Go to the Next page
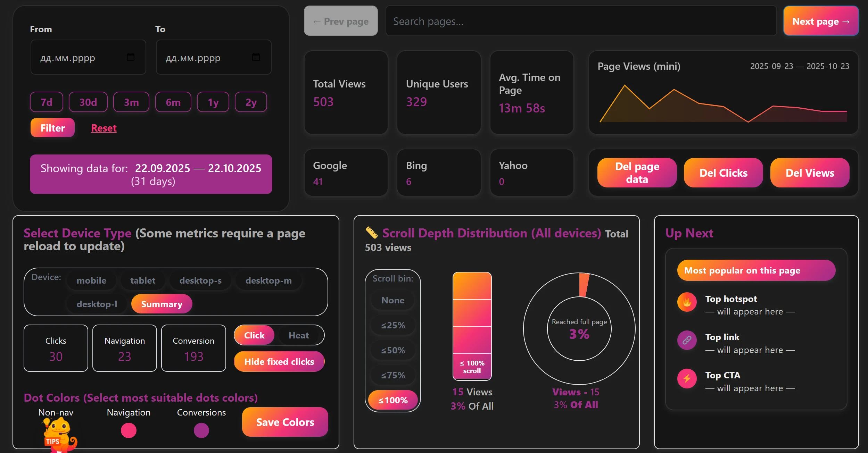Image resolution: width=868 pixels, height=453 pixels. 820,21
